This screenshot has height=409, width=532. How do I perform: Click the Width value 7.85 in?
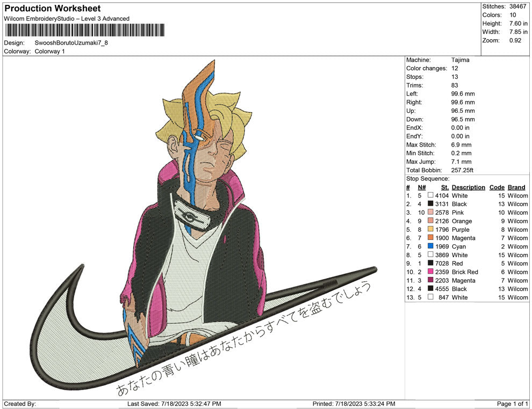tap(519, 32)
